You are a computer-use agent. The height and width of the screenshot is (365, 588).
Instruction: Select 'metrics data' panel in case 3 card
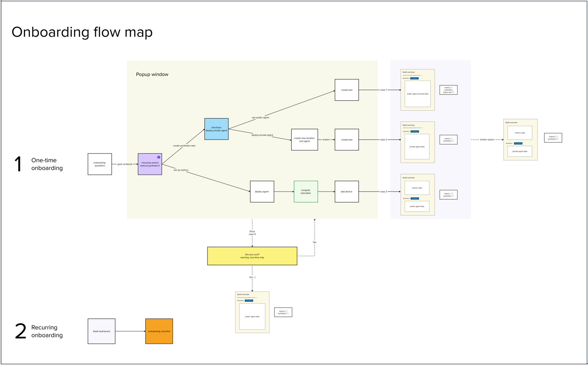pos(417,188)
